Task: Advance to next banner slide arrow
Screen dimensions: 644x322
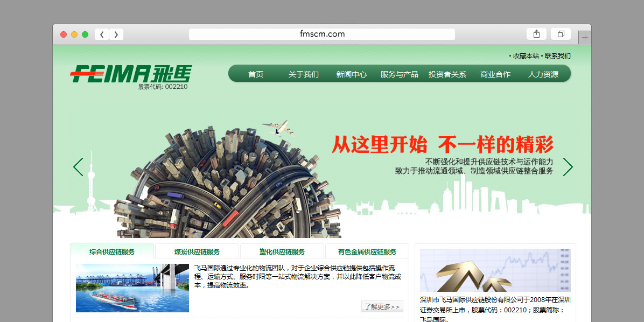Action: pos(568,167)
